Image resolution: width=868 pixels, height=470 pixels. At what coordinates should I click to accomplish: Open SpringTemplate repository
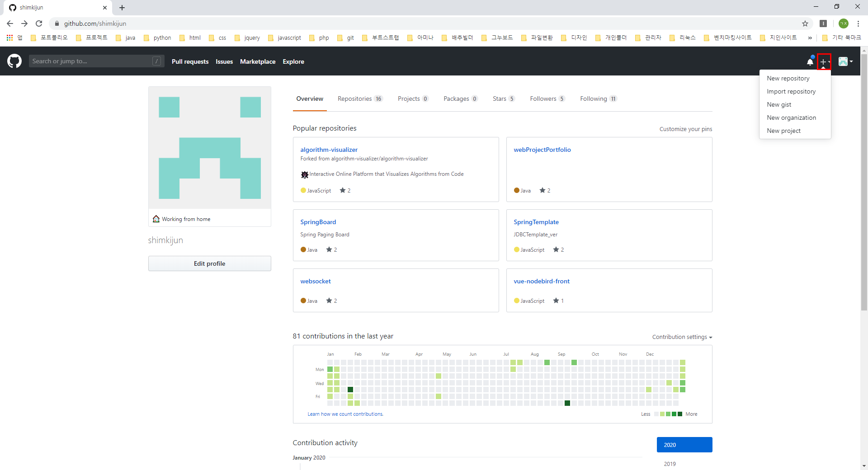point(536,222)
